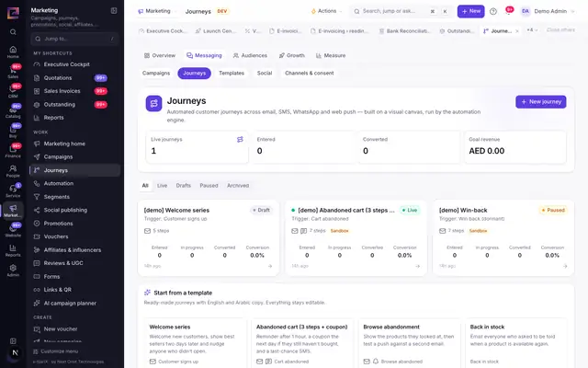Open the CRM module icon

point(13,91)
